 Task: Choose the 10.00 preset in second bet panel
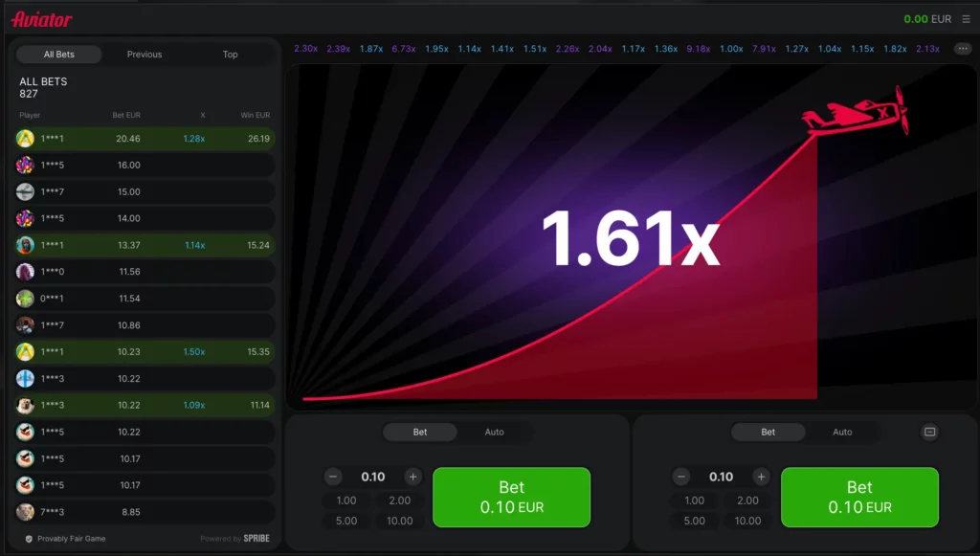click(747, 521)
